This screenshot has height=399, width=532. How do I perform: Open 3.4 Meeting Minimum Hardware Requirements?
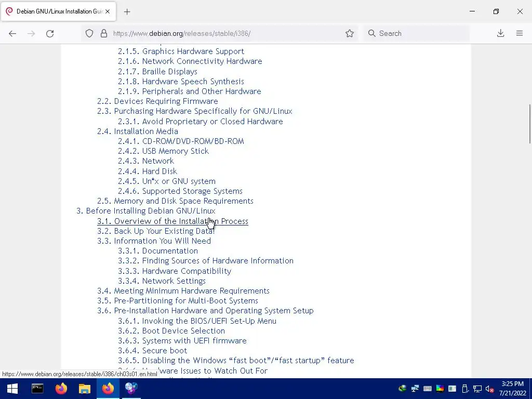[x=183, y=291]
